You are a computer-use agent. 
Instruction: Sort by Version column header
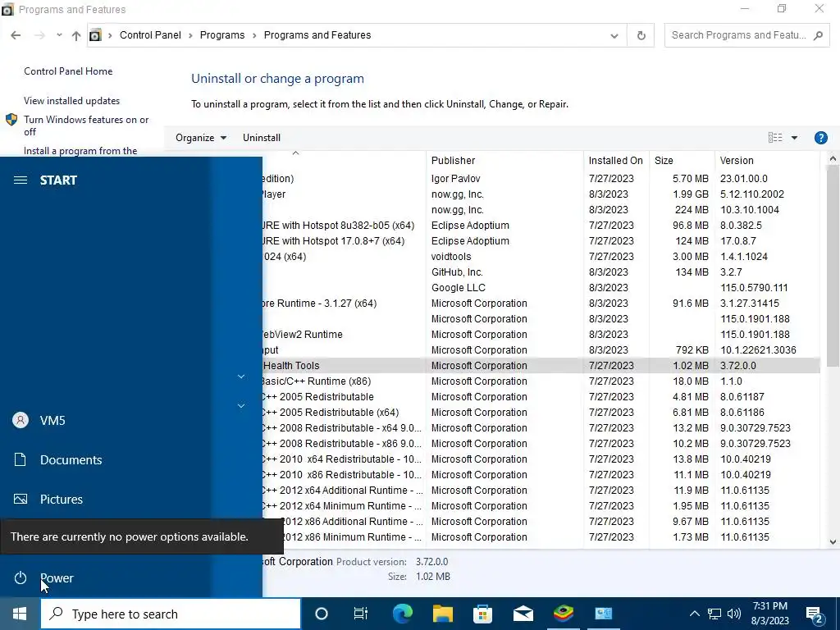(767, 160)
